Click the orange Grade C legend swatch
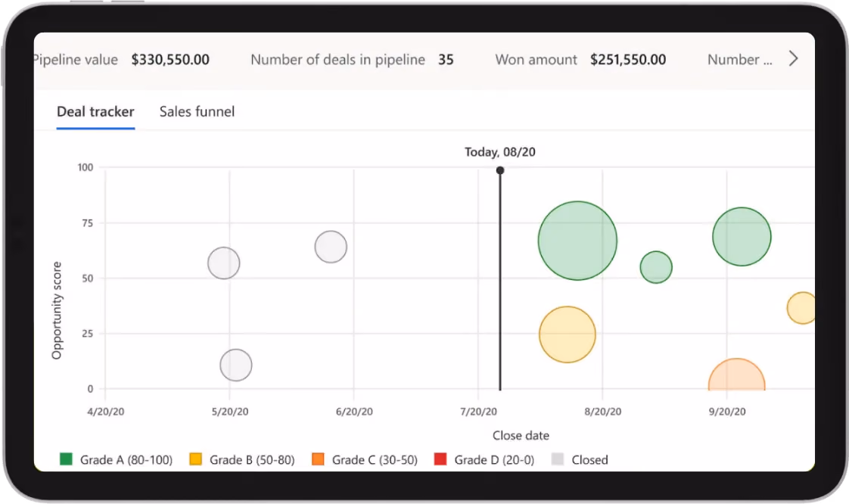This screenshot has width=849, height=504. pyautogui.click(x=318, y=459)
